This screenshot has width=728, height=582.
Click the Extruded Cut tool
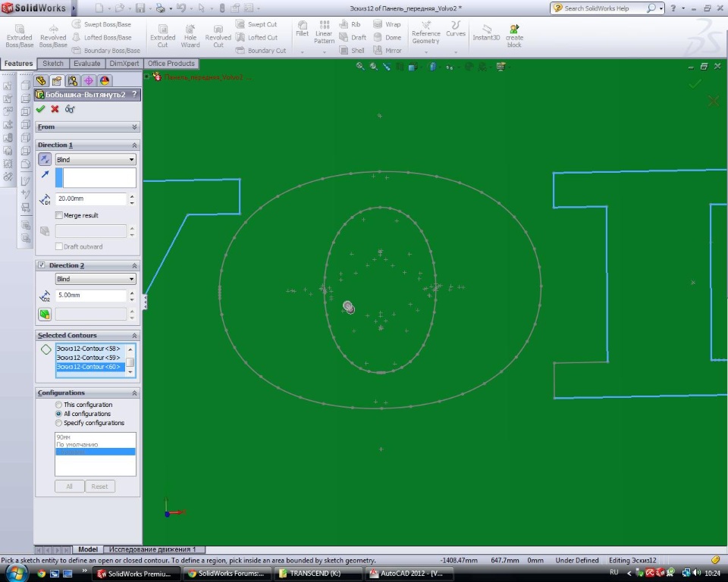click(162, 36)
